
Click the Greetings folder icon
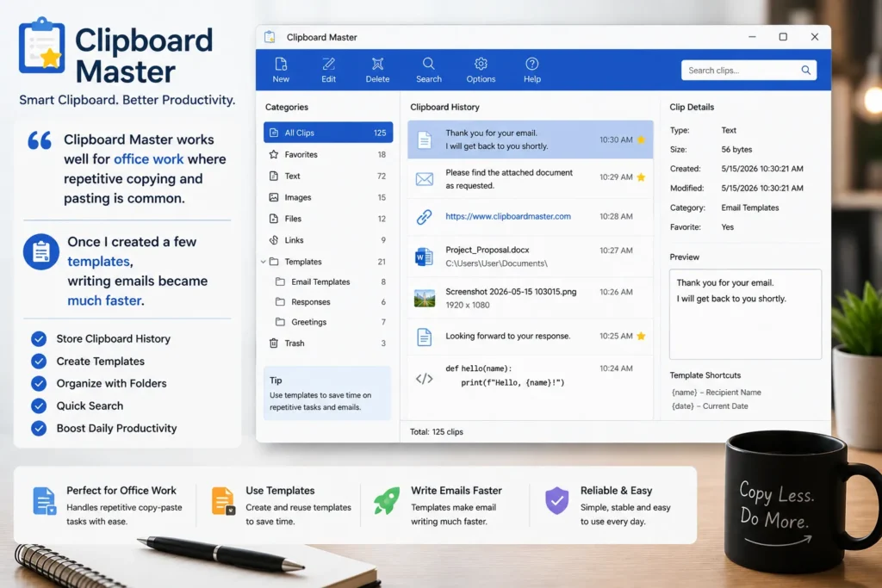[280, 322]
